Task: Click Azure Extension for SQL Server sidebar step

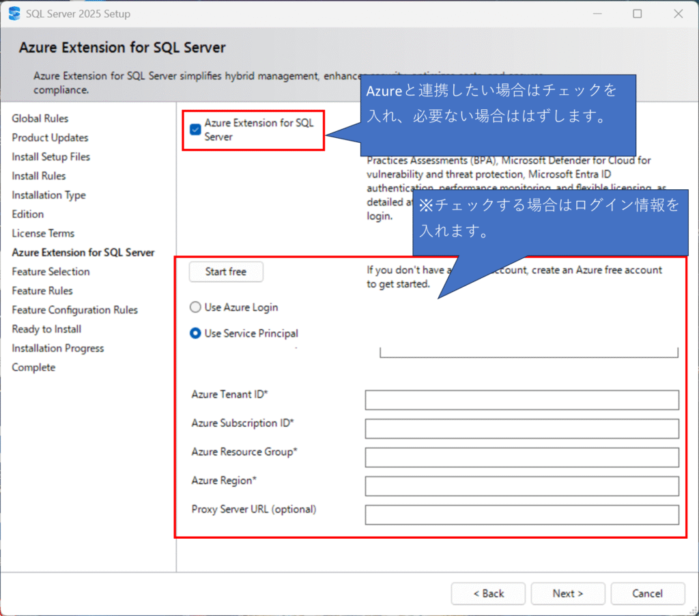Action: pyautogui.click(x=83, y=253)
